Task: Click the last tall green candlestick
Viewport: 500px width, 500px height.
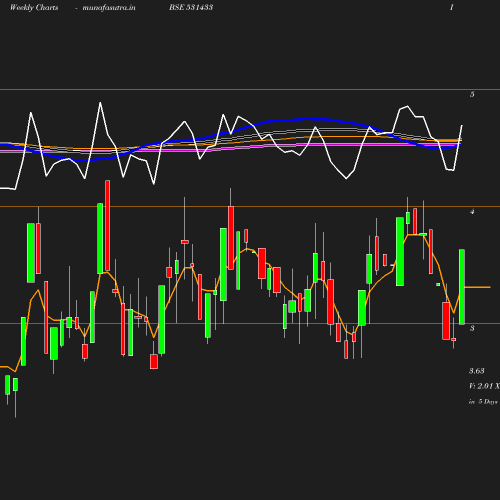Action: [x=462, y=287]
